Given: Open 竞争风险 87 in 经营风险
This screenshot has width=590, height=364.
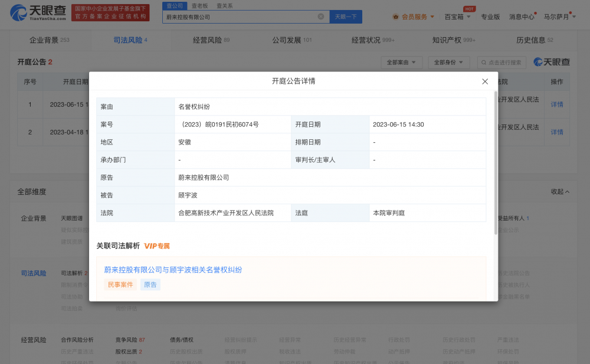Looking at the screenshot, I should (x=130, y=340).
